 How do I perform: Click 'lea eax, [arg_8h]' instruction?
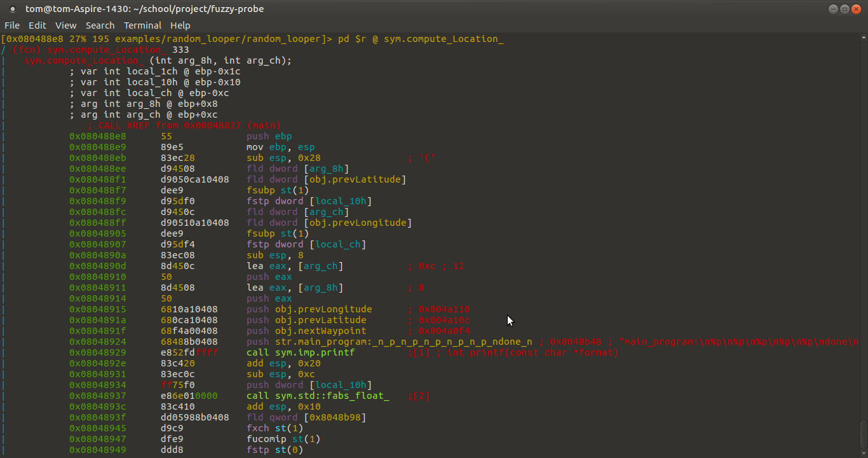tap(295, 288)
